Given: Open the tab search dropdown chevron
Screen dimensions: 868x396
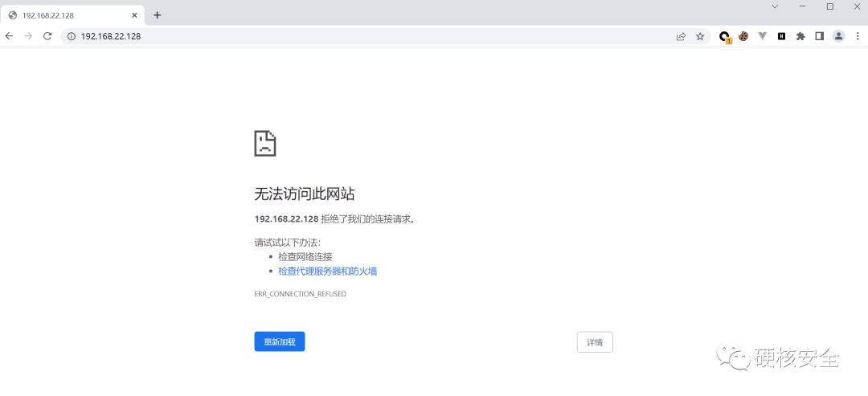Looking at the screenshot, I should 775,6.
